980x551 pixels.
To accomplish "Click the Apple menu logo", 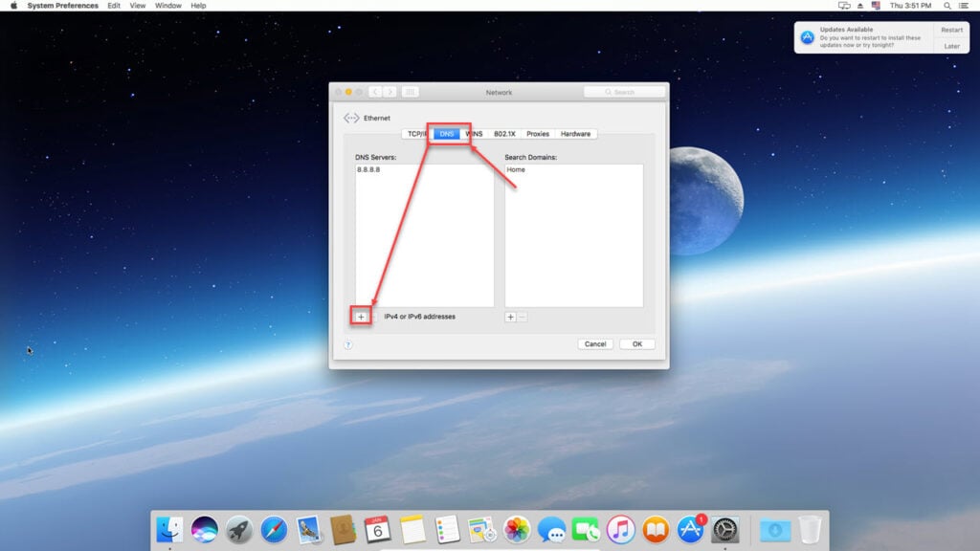I will tap(13, 6).
